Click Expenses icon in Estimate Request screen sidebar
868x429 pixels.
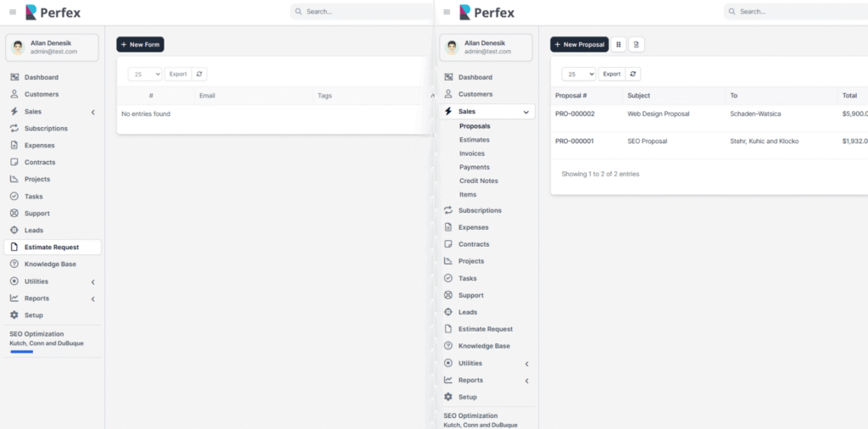click(14, 145)
